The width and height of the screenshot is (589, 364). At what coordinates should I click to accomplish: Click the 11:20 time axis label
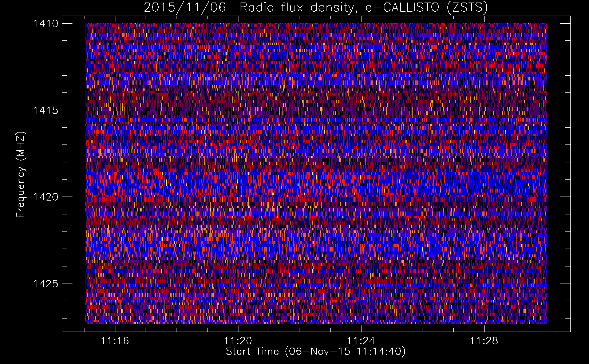tap(238, 341)
